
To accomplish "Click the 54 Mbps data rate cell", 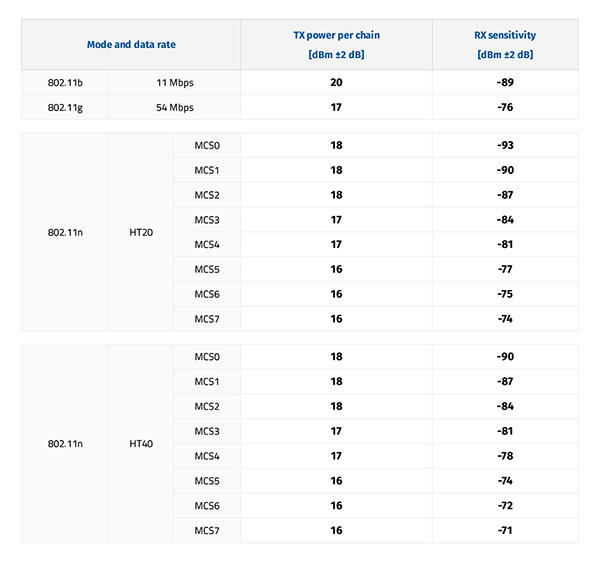I will click(x=174, y=107).
